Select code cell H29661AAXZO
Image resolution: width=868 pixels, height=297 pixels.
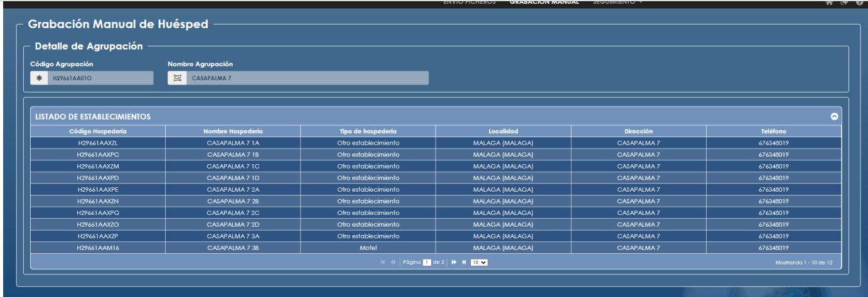pyautogui.click(x=98, y=224)
